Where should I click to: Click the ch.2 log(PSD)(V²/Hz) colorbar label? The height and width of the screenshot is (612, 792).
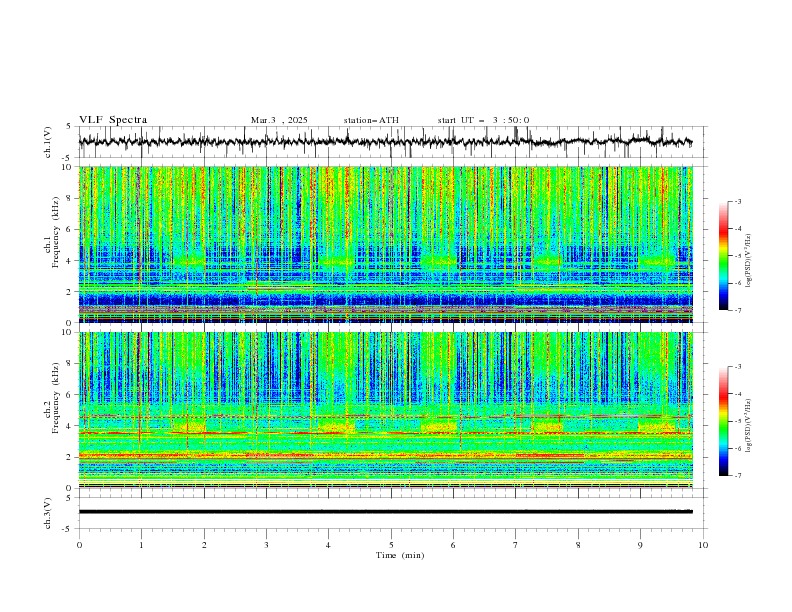(750, 425)
